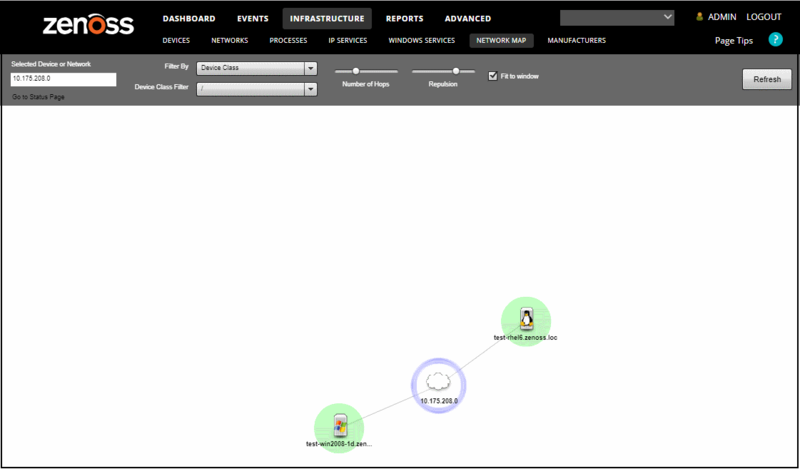
Task: Click the ADMIN user link
Action: [x=722, y=17]
